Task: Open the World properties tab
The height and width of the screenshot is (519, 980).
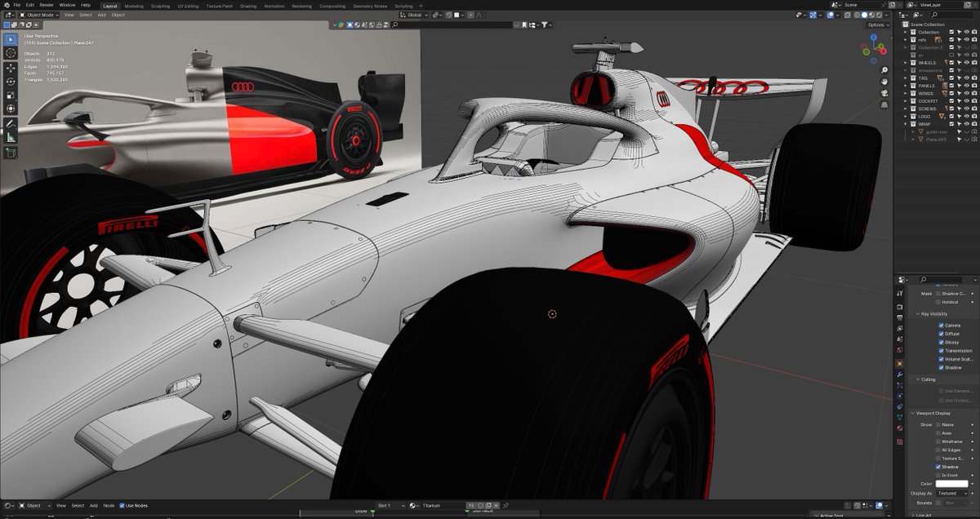Action: click(x=900, y=350)
